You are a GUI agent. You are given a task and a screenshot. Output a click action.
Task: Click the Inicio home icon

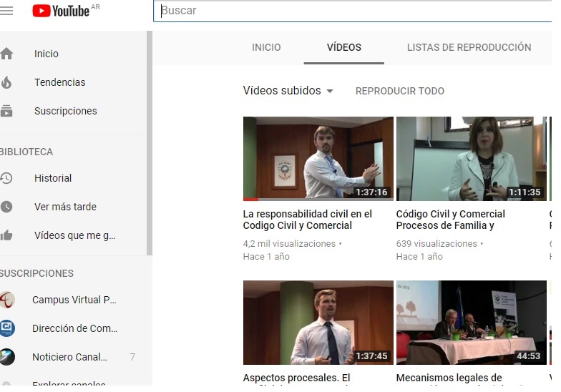point(6,54)
